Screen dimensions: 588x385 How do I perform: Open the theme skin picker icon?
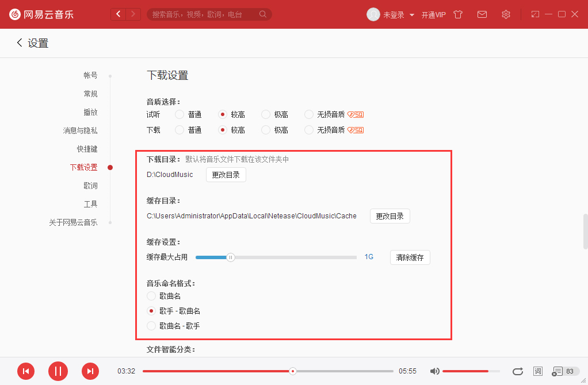point(457,14)
